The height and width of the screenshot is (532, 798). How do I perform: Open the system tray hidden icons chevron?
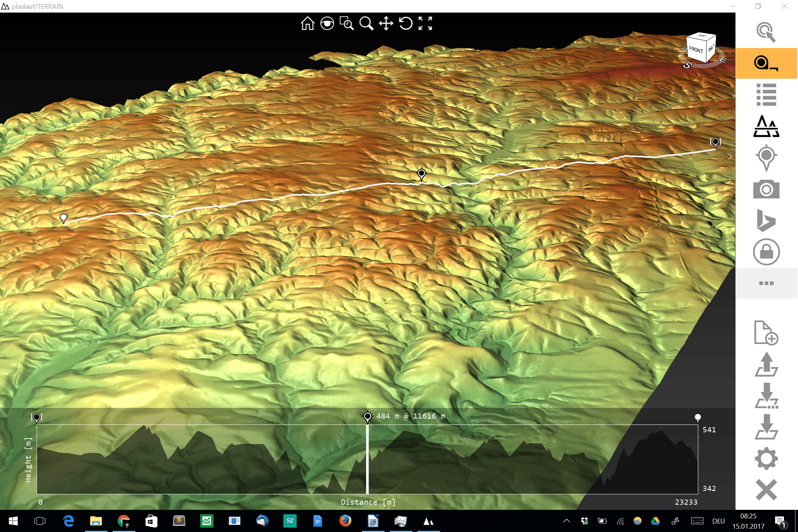tap(566, 521)
